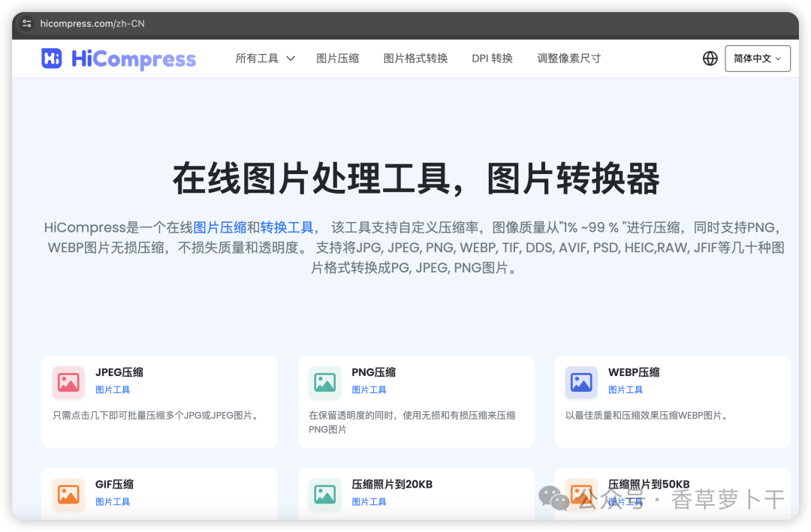Open the GIF压缩 tool icon
811x532 pixels.
(68, 494)
